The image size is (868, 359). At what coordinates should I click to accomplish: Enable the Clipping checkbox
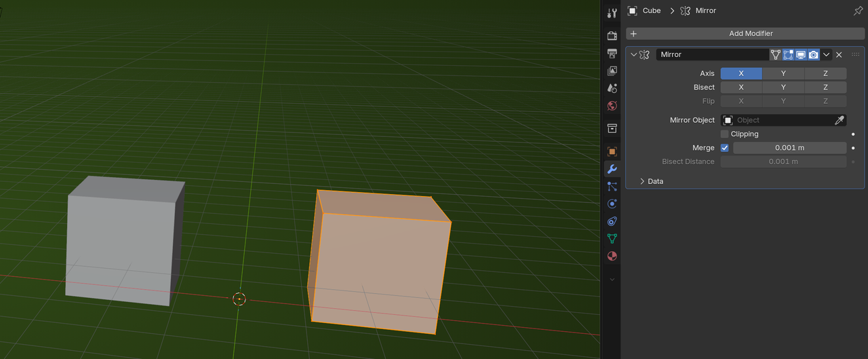click(724, 134)
